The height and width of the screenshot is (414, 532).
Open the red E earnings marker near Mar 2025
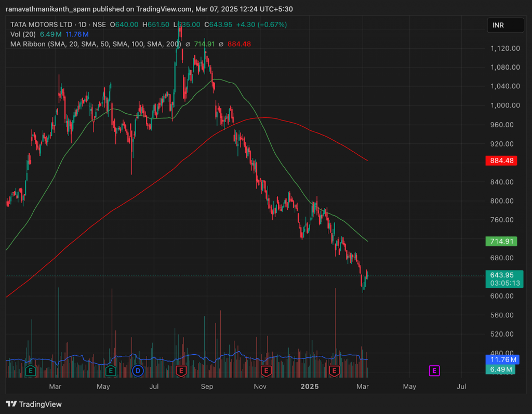[334, 371]
